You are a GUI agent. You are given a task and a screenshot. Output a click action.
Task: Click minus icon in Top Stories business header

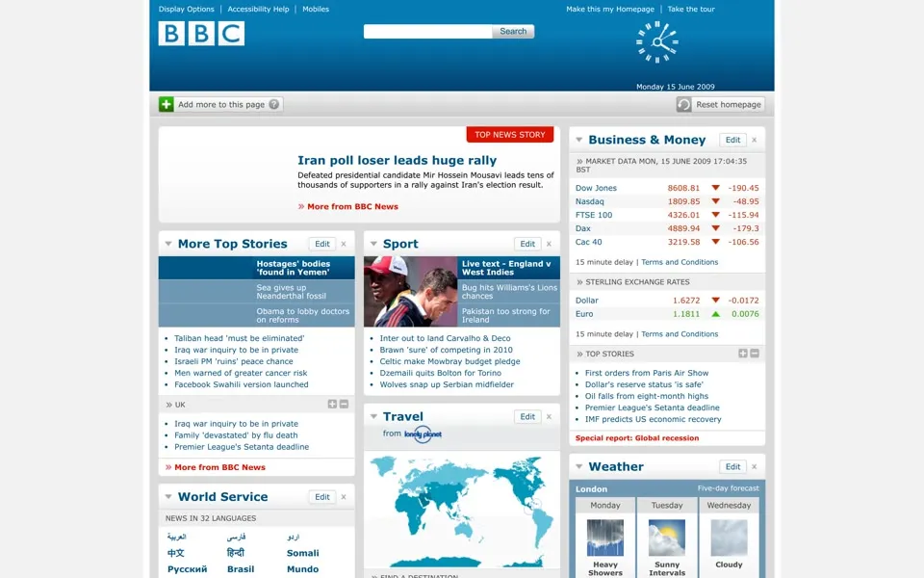(x=755, y=354)
